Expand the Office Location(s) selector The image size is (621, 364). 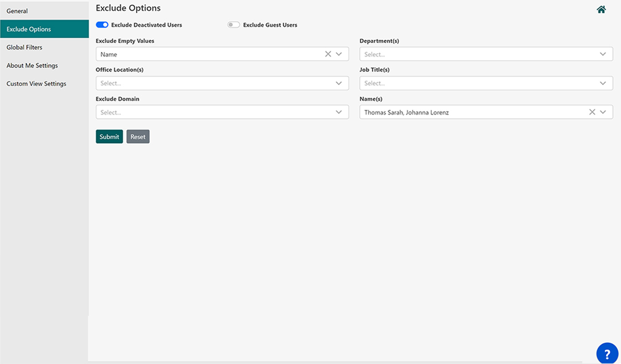coord(339,83)
